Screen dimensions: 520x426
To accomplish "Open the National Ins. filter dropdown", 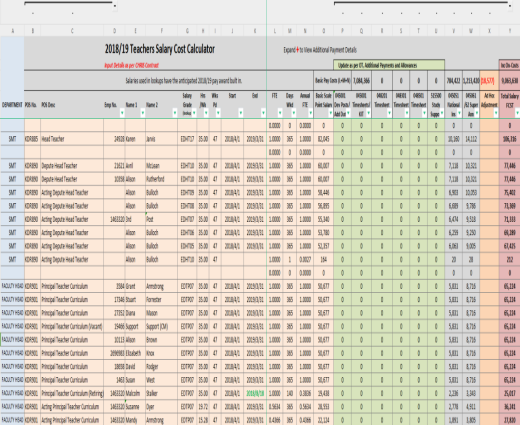I will (459, 113).
